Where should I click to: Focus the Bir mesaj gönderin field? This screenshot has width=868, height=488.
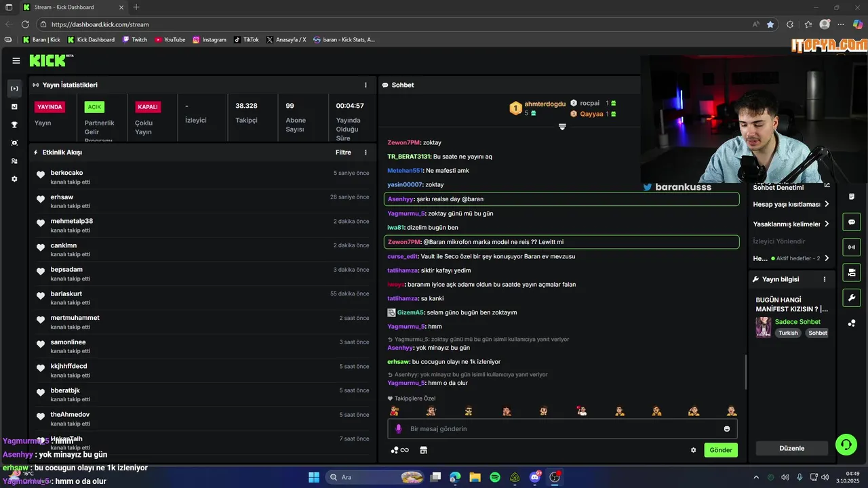(x=563, y=428)
